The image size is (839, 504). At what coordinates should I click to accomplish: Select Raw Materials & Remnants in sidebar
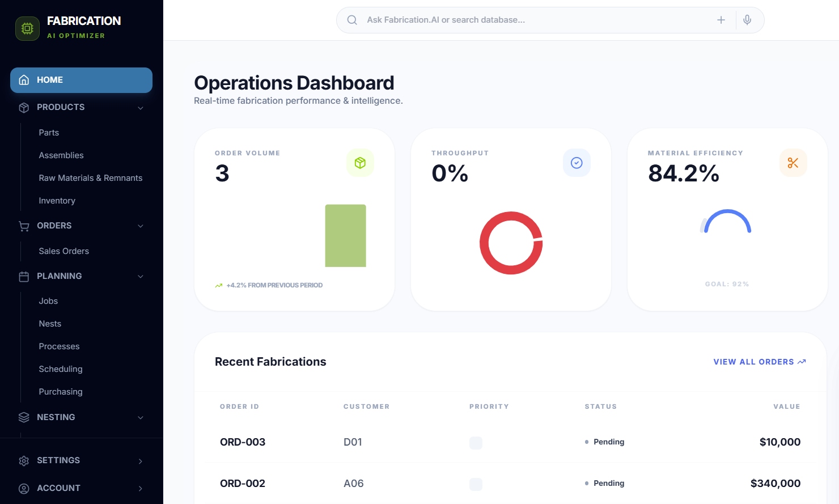tap(90, 177)
